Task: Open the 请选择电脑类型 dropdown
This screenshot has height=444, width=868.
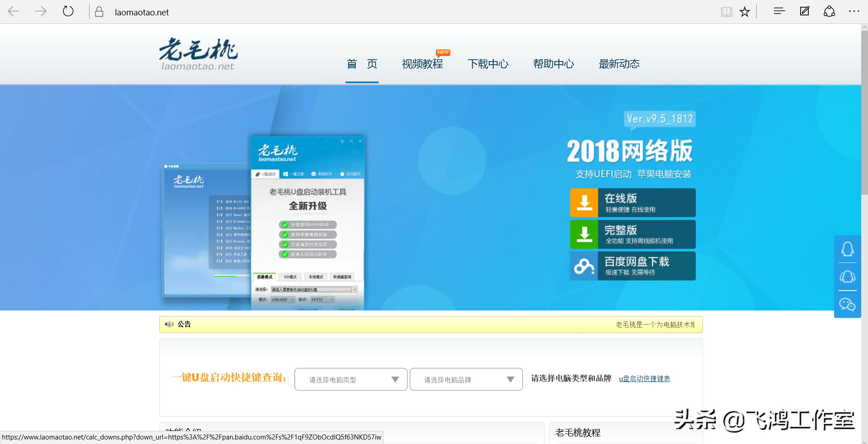Action: [350, 379]
